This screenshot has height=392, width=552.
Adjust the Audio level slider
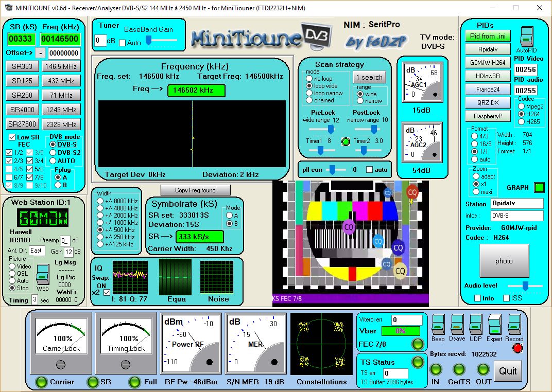pyautogui.click(x=526, y=286)
